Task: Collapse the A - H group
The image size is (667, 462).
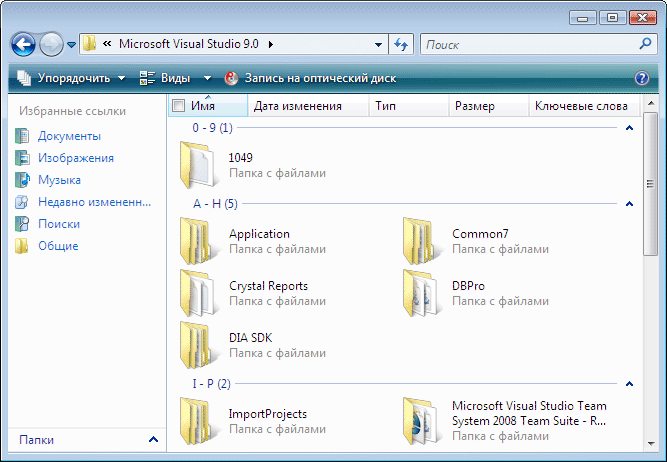Action: point(630,204)
